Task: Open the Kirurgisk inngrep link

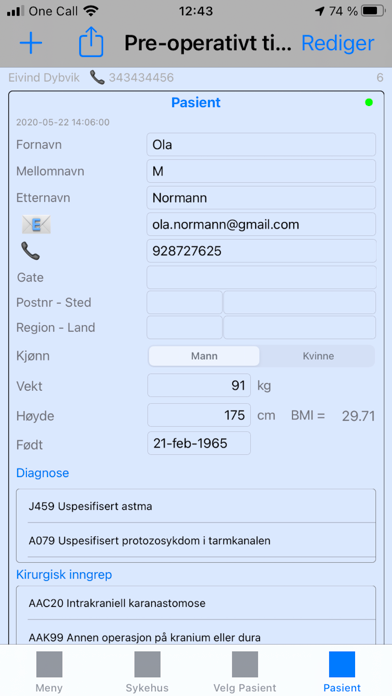Action: [x=64, y=575]
